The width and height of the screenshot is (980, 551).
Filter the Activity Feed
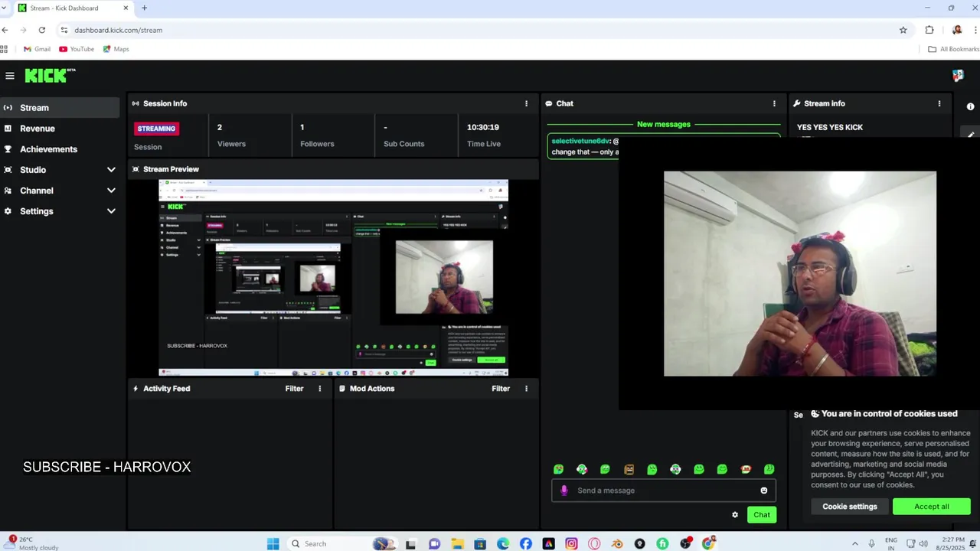click(x=294, y=389)
